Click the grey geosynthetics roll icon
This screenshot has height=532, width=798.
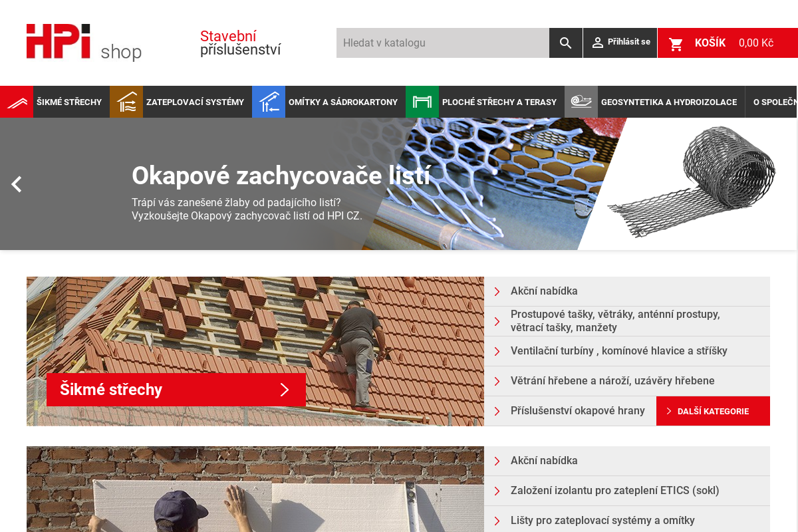pyautogui.click(x=581, y=102)
